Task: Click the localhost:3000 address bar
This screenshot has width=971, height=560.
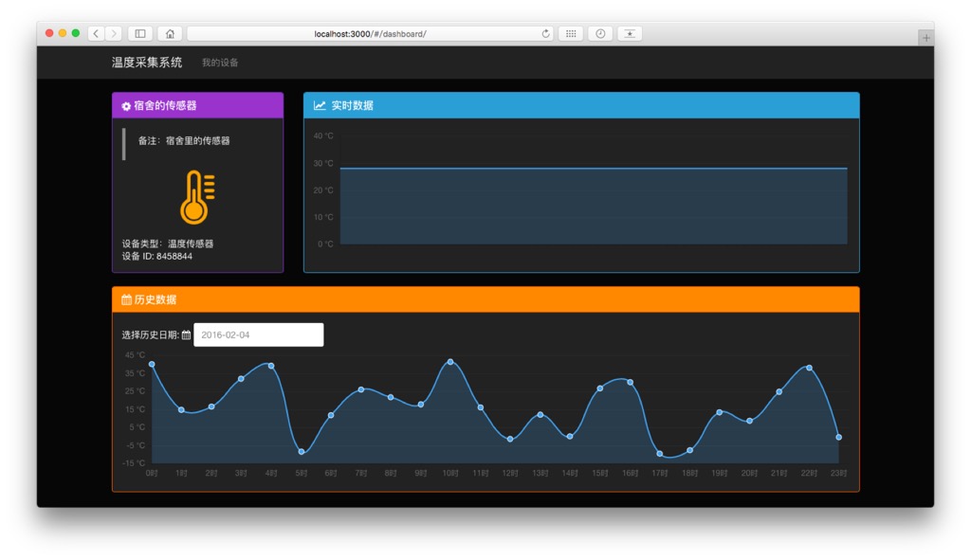Action: 371,33
